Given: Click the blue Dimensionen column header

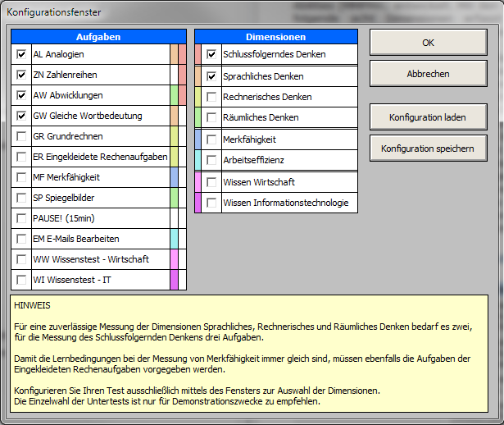Looking at the screenshot, I should pyautogui.click(x=276, y=37).
